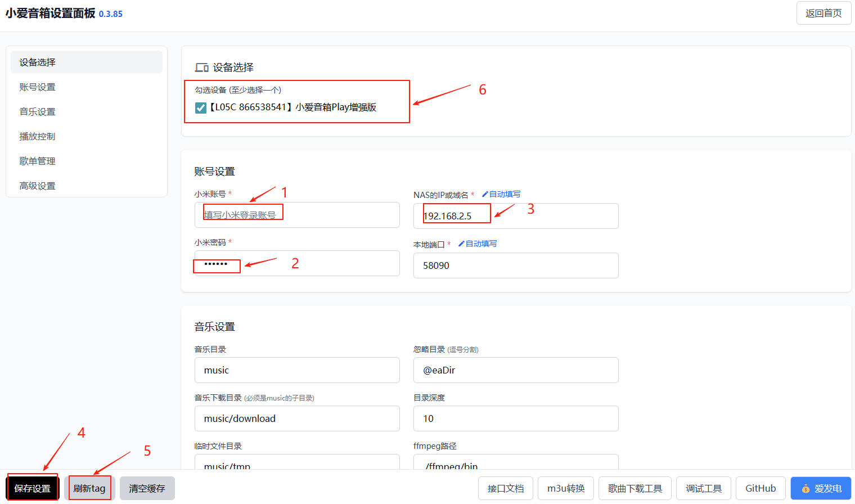Open the m3u转换 tool

click(x=566, y=488)
